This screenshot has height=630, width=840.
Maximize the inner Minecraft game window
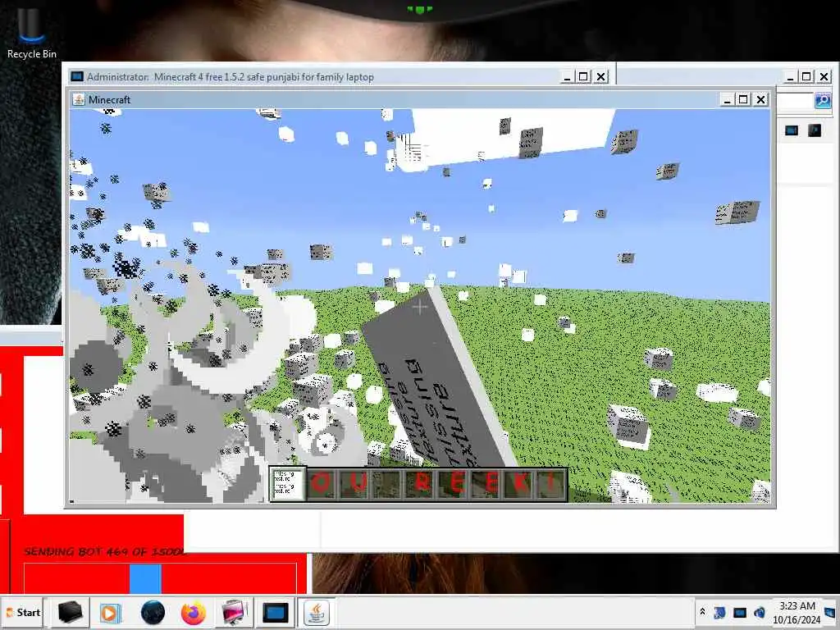tap(743, 99)
